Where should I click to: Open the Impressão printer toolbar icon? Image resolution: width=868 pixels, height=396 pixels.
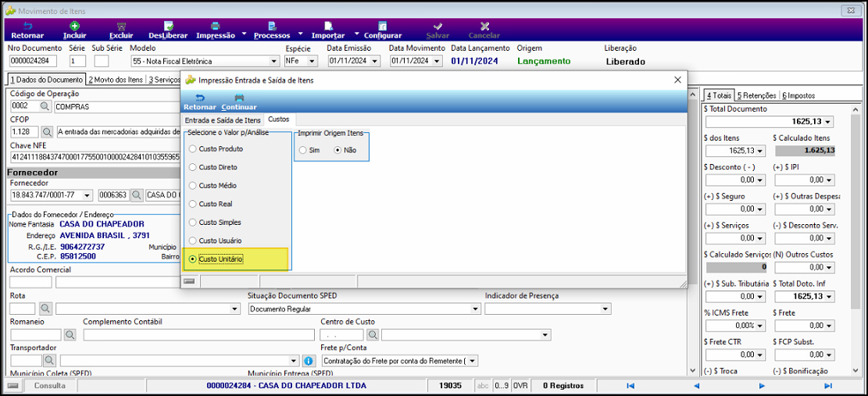(216, 26)
